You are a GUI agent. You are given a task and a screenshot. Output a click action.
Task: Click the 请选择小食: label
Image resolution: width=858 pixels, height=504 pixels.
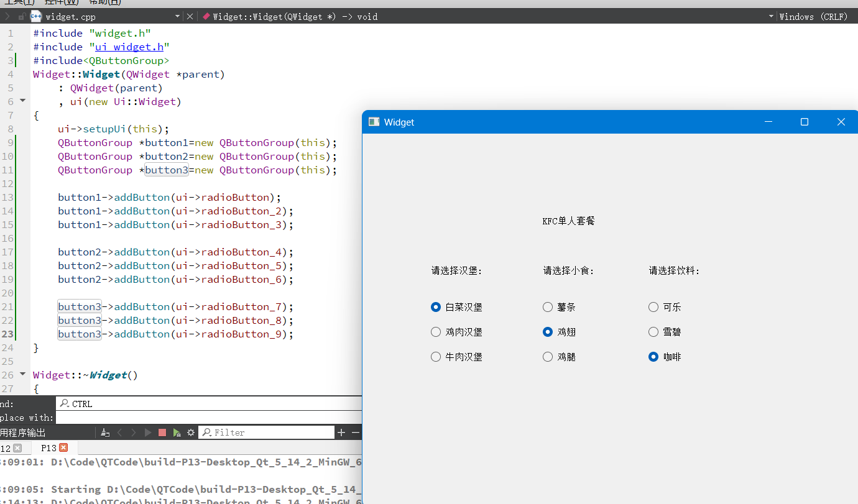569,270
